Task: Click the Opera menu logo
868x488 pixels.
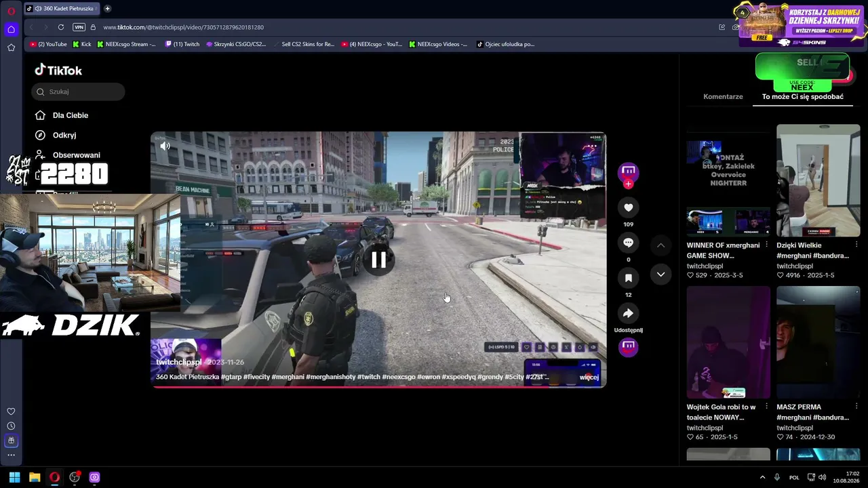Action: (x=11, y=11)
